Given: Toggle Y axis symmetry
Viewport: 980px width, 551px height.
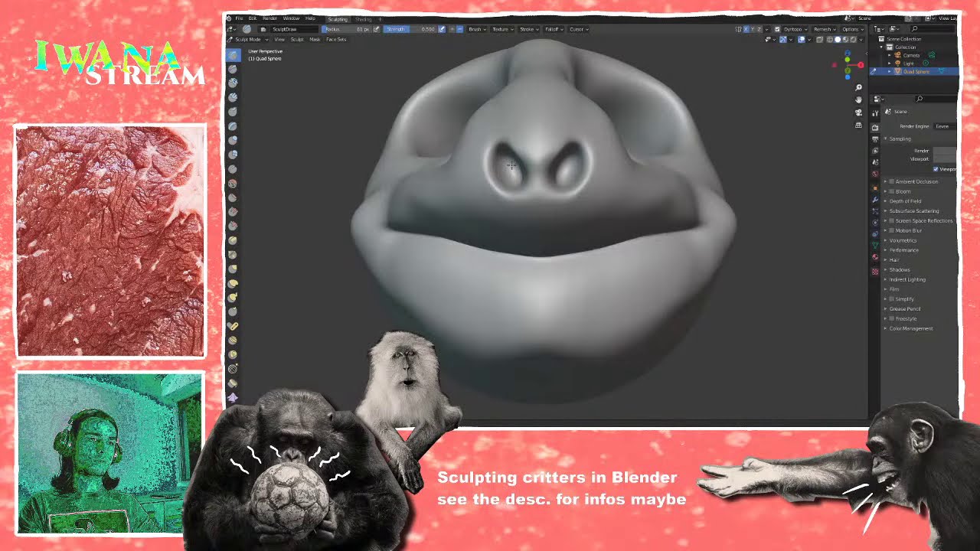Looking at the screenshot, I should (753, 29).
